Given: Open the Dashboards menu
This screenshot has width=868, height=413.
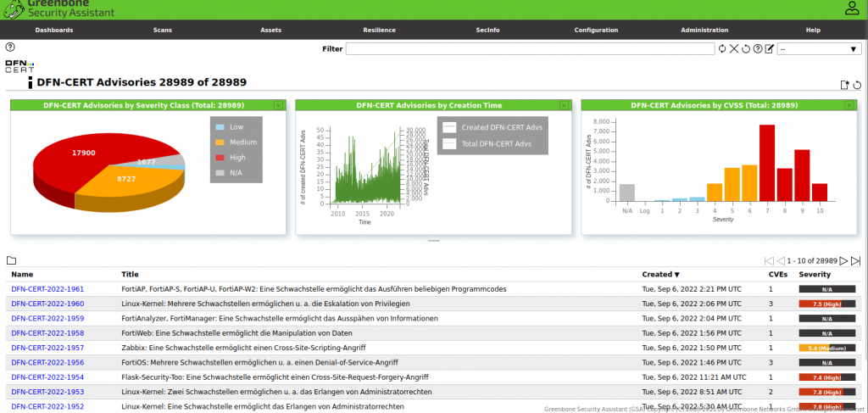Looking at the screenshot, I should coord(54,30).
